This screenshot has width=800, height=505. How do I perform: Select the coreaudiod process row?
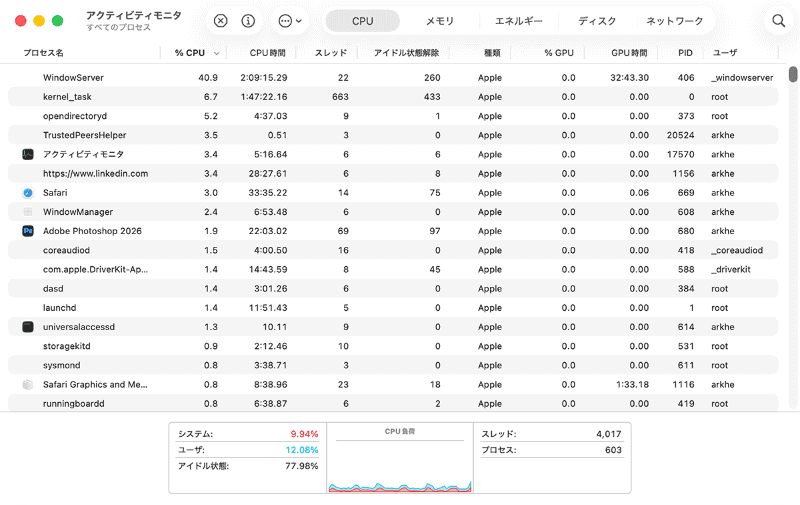pyautogui.click(x=393, y=250)
